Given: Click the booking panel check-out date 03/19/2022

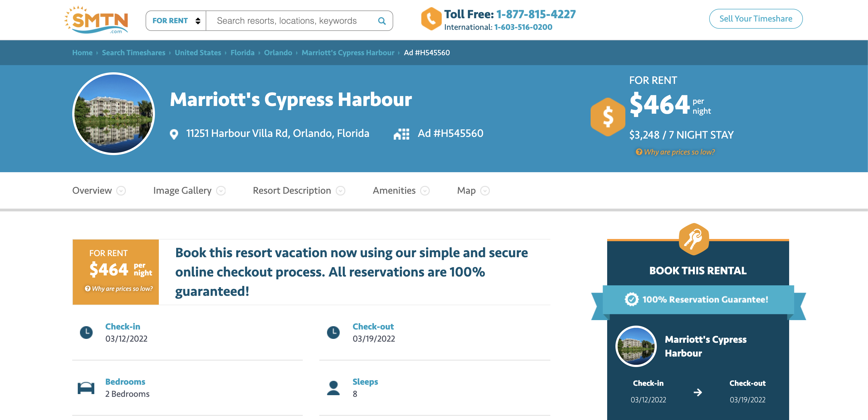Looking at the screenshot, I should click(x=748, y=400).
